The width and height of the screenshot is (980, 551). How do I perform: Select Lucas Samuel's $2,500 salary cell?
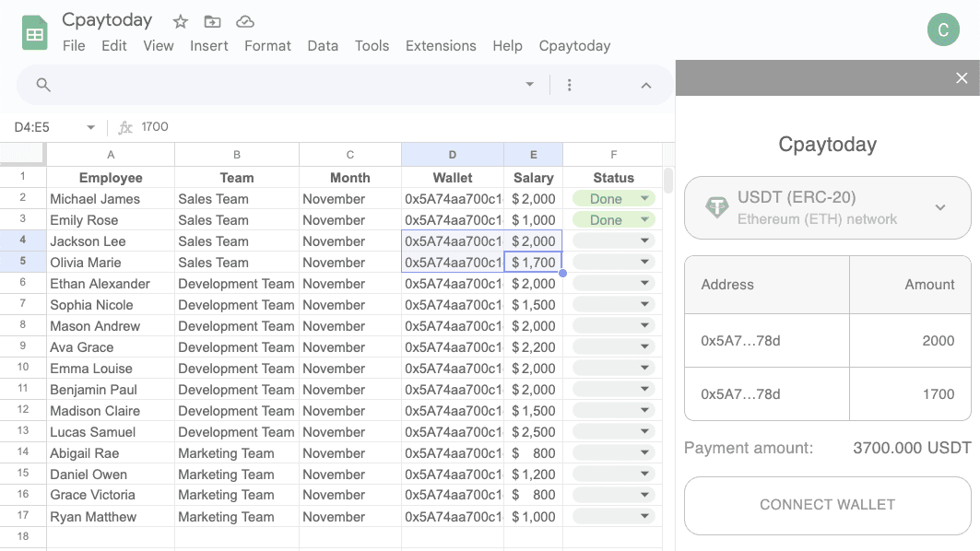coord(533,432)
